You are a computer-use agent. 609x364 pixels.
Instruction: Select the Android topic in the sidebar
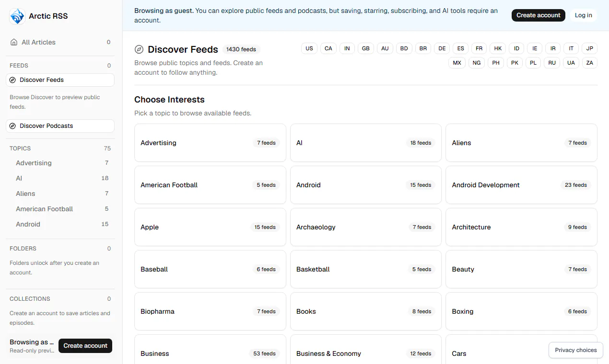(62, 224)
